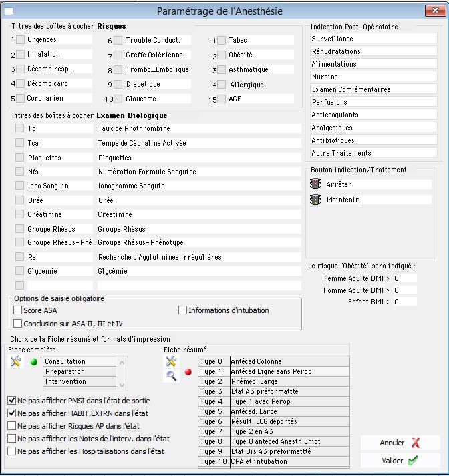The height and width of the screenshot is (476, 449).
Task: Tick the Tabac risk checkbox
Action: pyautogui.click(x=221, y=40)
